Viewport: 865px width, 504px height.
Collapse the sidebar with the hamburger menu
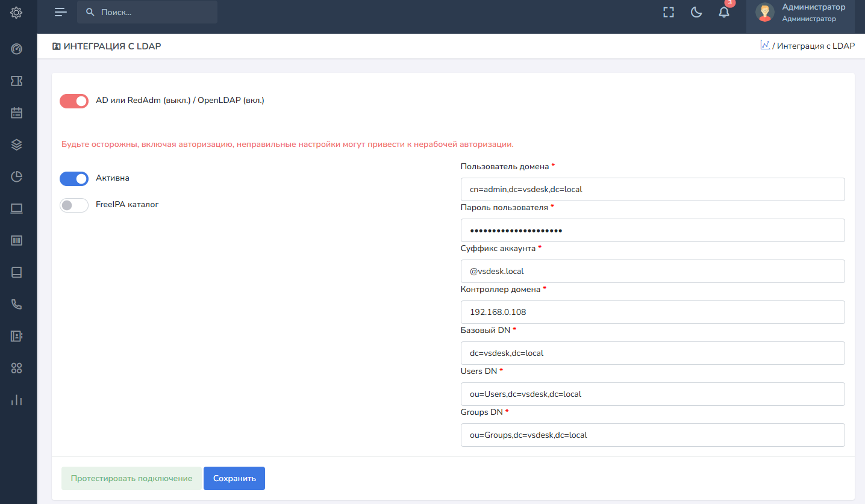(60, 12)
